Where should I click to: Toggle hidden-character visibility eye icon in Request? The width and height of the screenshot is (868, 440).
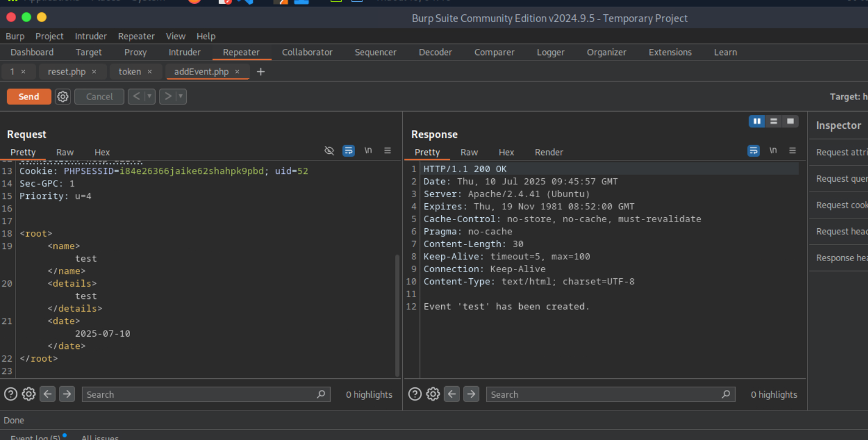tap(329, 151)
